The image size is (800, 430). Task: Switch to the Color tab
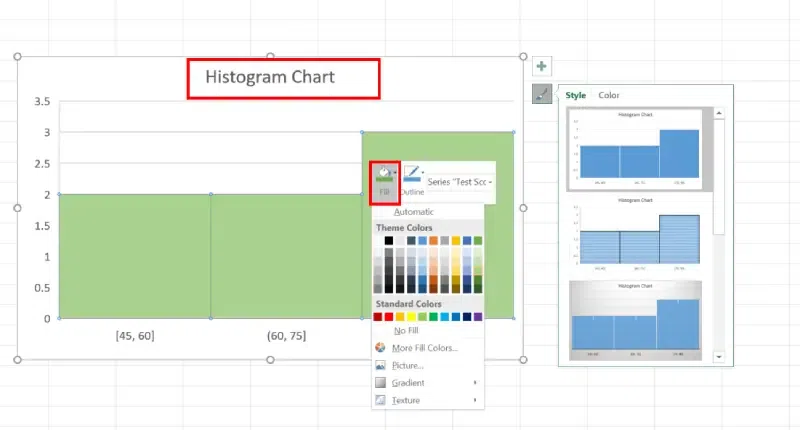point(609,95)
